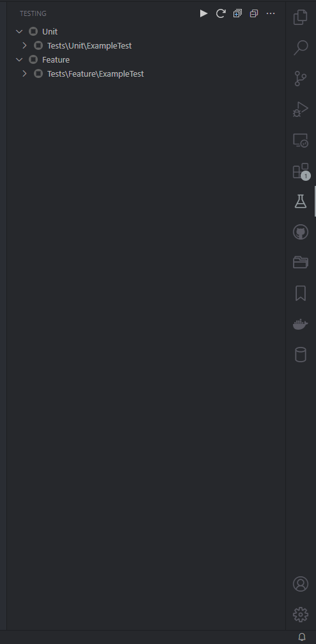
Task: Click the notifications bell in status bar
Action: point(302,637)
